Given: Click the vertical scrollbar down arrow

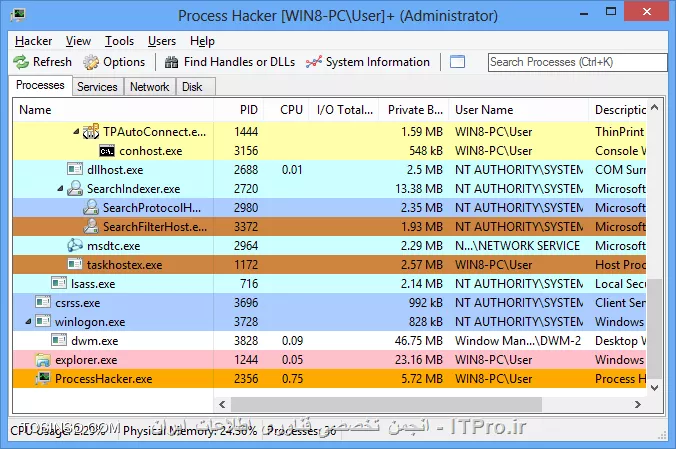Looking at the screenshot, I should pyautogui.click(x=654, y=387).
